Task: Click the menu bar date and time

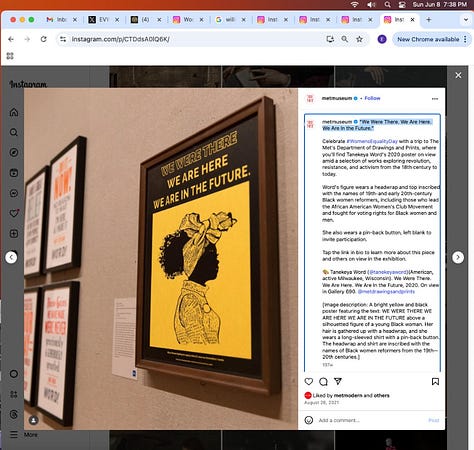Action: pyautogui.click(x=440, y=4)
